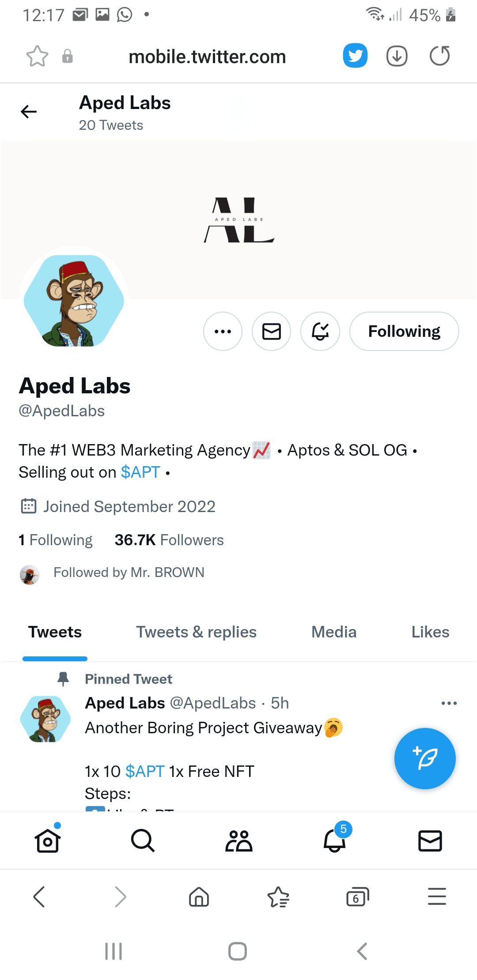Click the browser download icon
Image resolution: width=477 pixels, height=980 pixels.
(397, 56)
